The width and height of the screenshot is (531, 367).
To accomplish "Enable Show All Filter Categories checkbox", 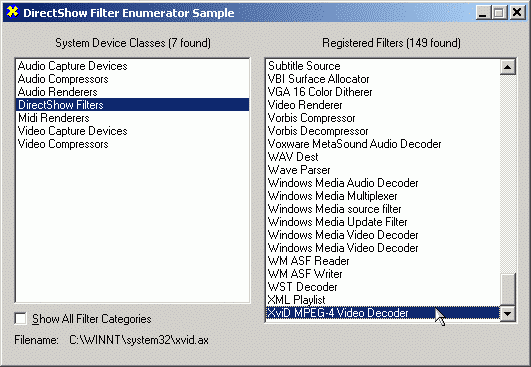I will point(21,319).
